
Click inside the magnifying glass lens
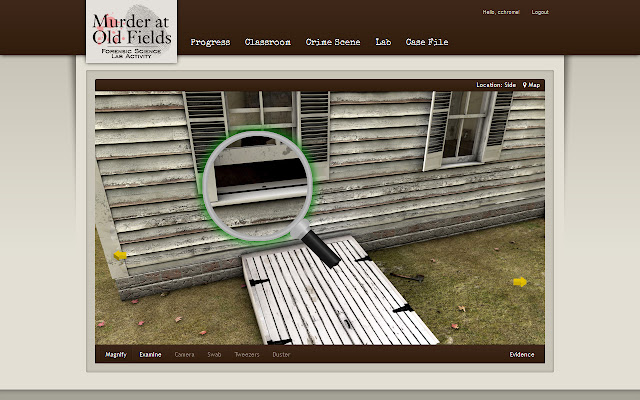pos(258,186)
